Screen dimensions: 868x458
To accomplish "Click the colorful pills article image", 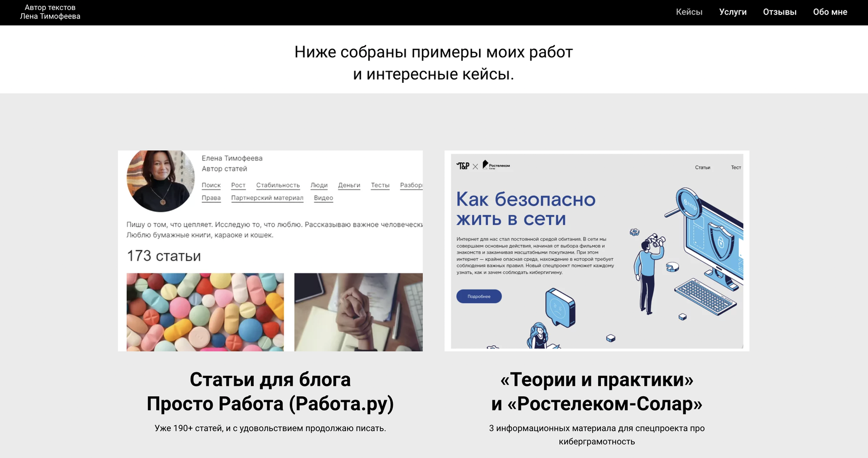I will (x=205, y=312).
